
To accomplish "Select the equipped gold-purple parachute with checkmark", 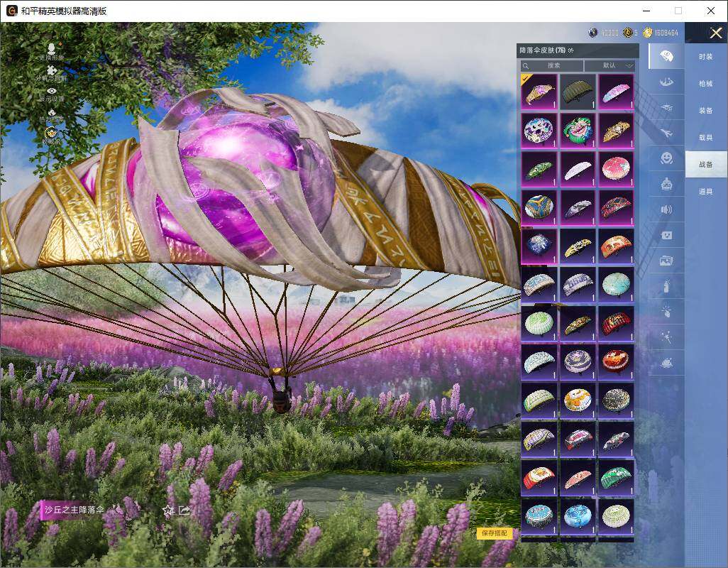I will (539, 92).
